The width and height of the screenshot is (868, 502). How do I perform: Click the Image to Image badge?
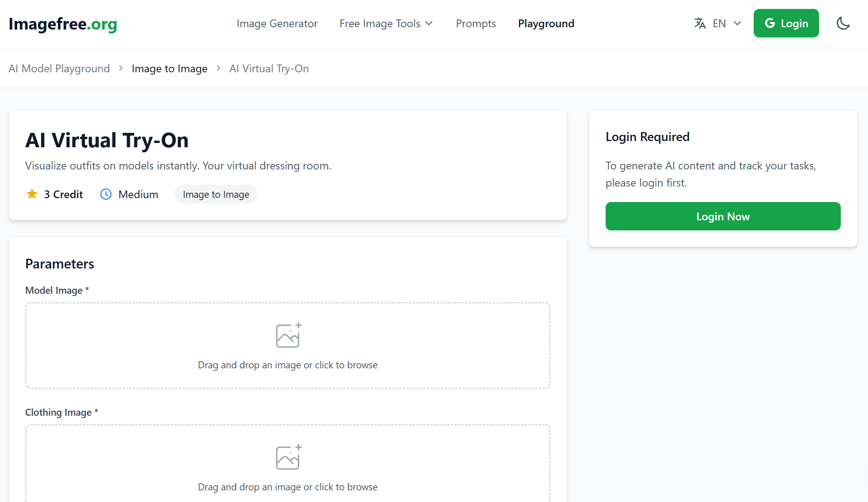tap(216, 194)
